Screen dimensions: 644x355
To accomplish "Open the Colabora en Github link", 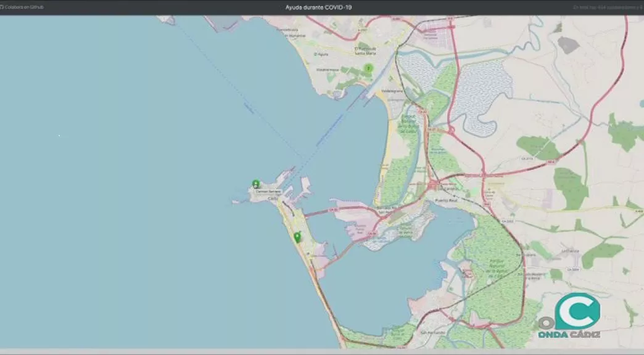I will point(24,7).
